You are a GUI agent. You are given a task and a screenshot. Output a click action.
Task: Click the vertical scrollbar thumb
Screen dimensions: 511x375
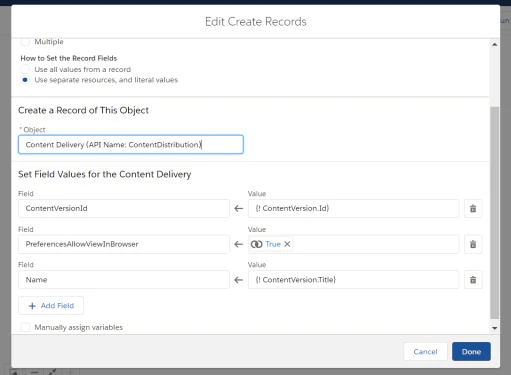495,213
